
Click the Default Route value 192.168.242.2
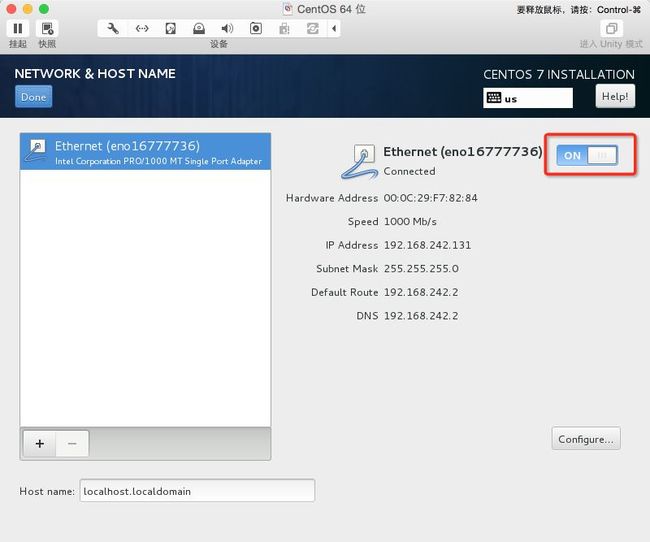[x=421, y=292]
